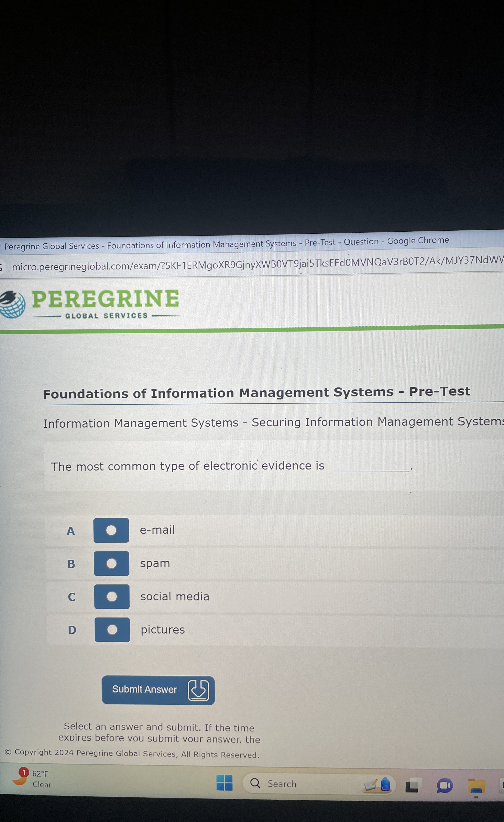The width and height of the screenshot is (504, 822).
Task: Click the letter D answer label
Action: (72, 630)
